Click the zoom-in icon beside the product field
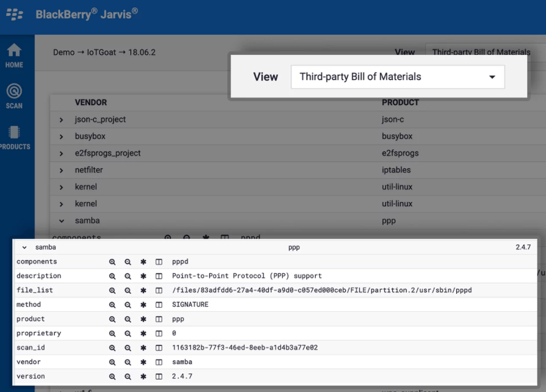Image resolution: width=546 pixels, height=392 pixels. click(112, 319)
